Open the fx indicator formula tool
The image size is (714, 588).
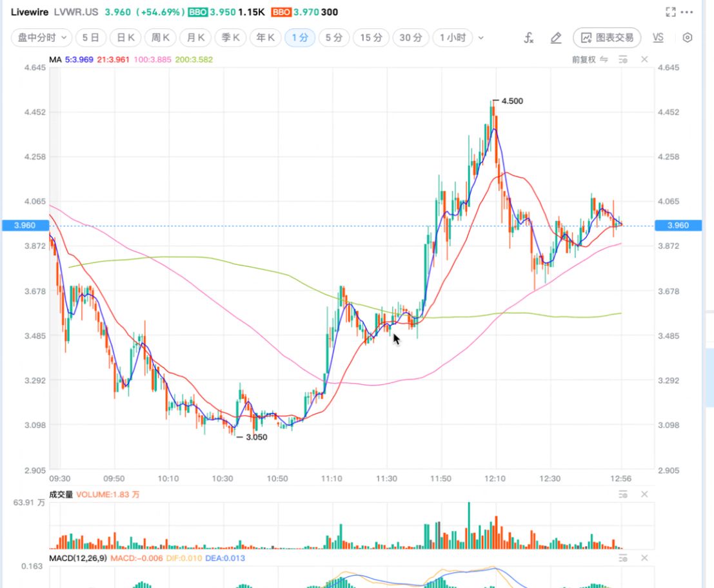tap(528, 38)
